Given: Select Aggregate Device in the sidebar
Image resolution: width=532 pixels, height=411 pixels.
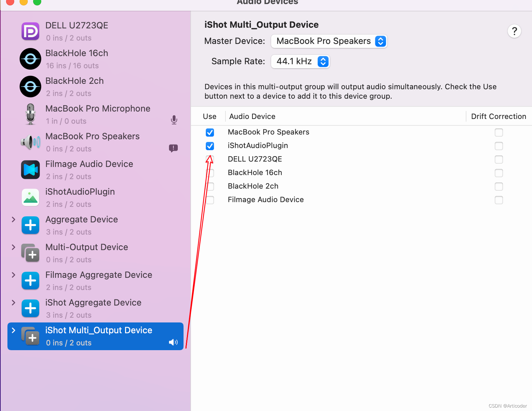Looking at the screenshot, I should pos(95,225).
